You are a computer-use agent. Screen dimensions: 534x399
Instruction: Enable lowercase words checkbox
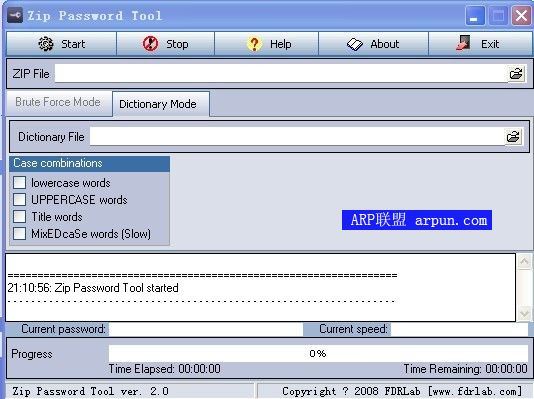19,182
